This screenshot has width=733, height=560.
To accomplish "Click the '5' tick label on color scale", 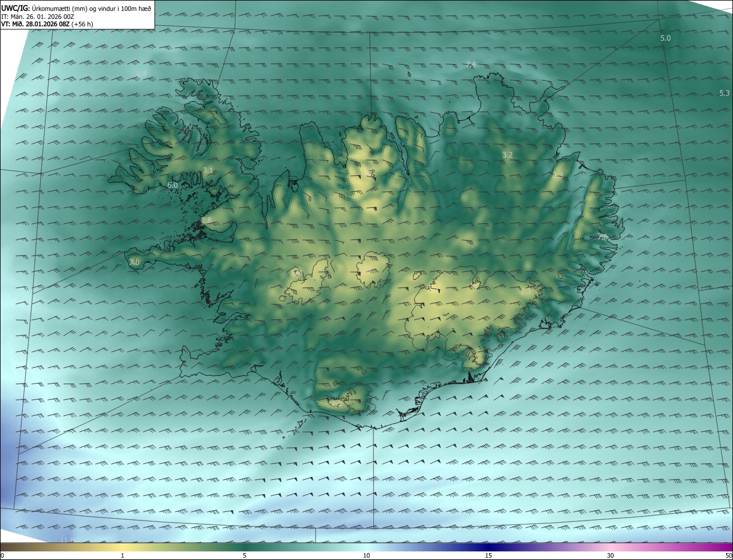I will tap(245, 556).
